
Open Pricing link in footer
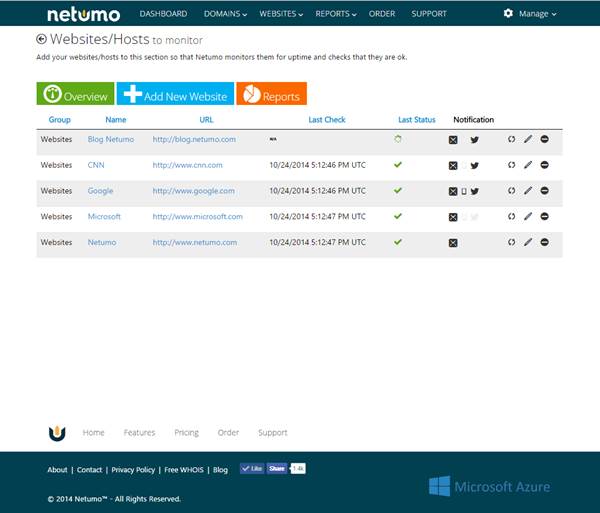(x=186, y=433)
